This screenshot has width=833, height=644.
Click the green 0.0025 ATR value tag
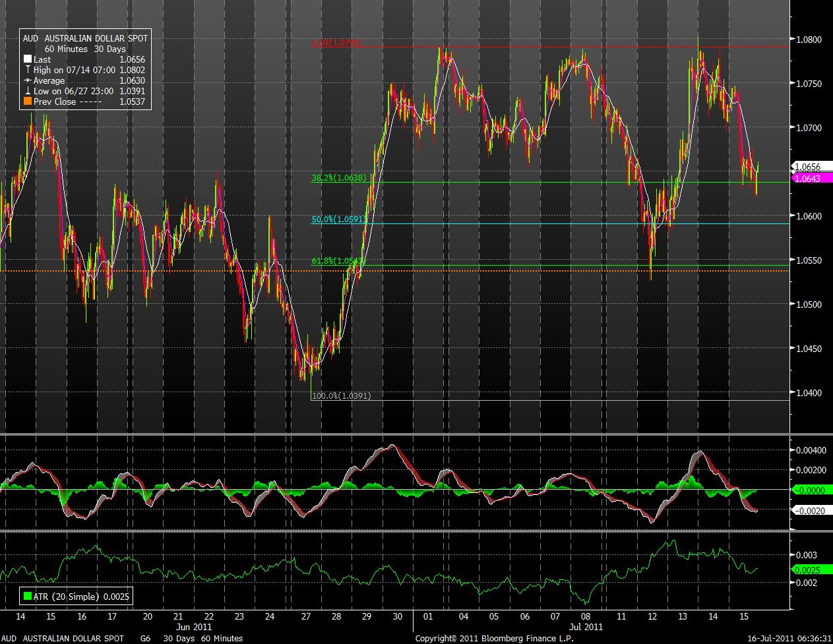[x=809, y=569]
